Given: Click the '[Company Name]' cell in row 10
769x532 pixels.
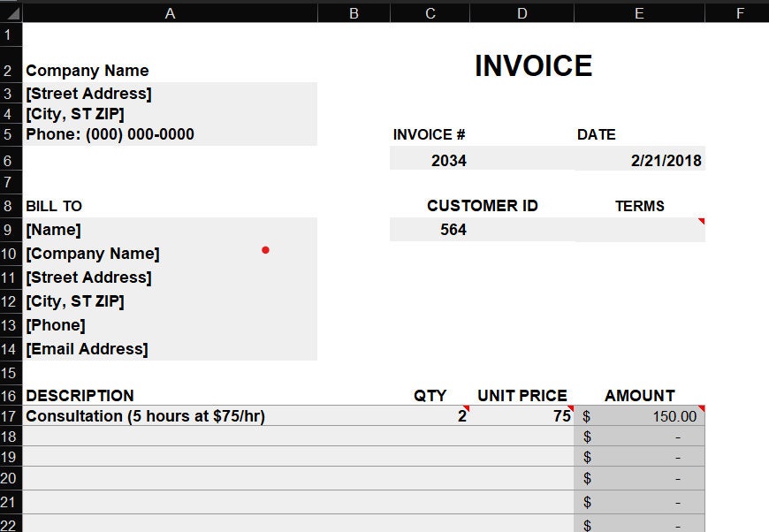Looking at the screenshot, I should coord(170,254).
